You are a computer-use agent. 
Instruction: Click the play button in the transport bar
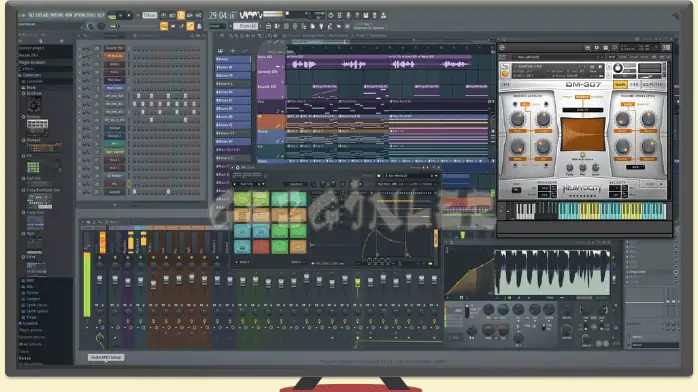point(120,16)
